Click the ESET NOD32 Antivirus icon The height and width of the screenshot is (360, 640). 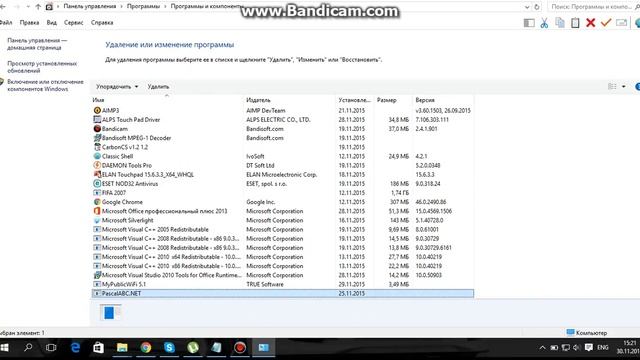pos(97,184)
